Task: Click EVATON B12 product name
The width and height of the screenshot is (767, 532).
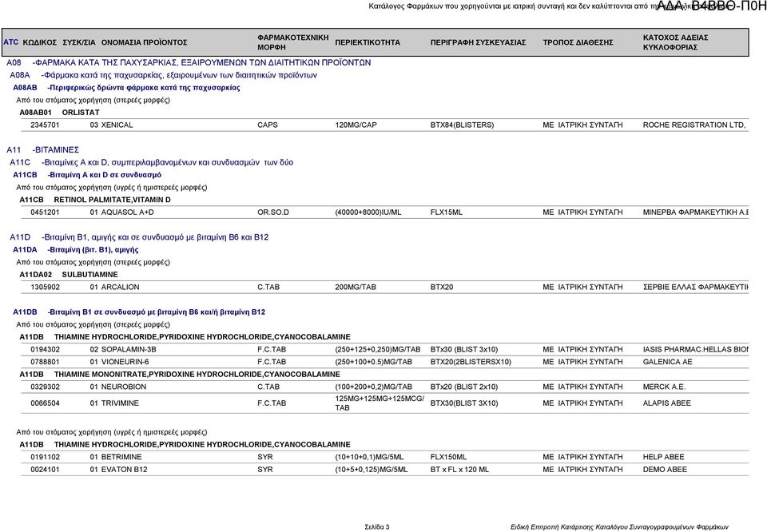Action: tap(125, 470)
